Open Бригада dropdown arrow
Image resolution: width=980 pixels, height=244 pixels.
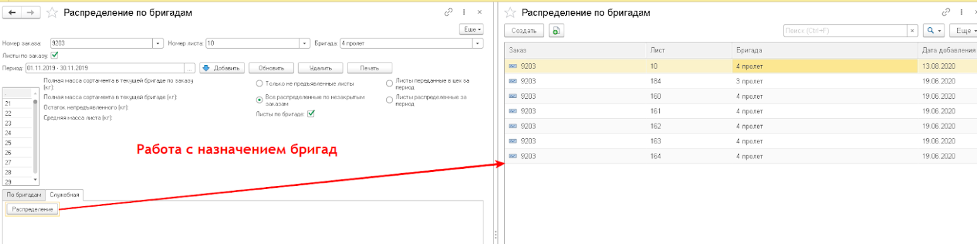point(478,44)
